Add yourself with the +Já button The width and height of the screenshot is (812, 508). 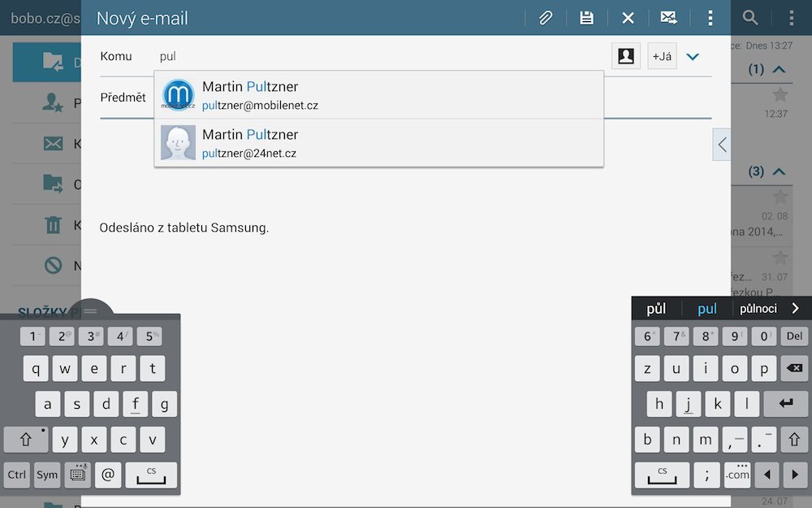661,55
